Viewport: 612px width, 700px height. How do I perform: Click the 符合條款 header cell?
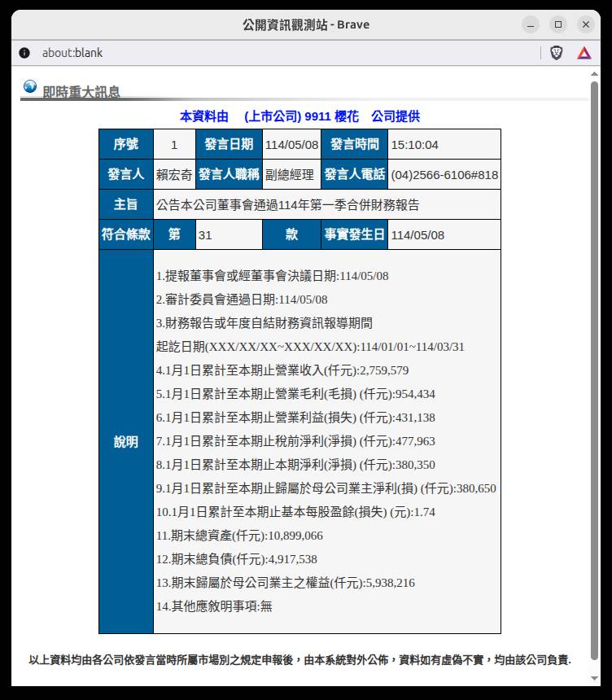[126, 234]
